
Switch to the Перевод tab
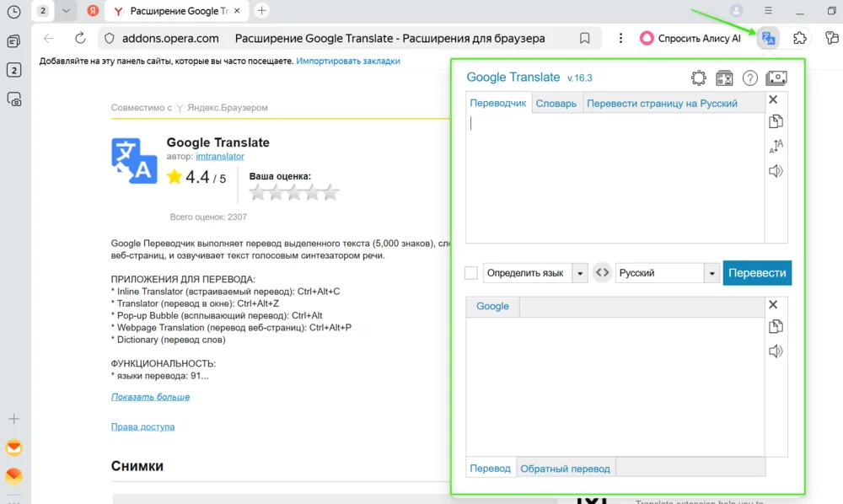(491, 469)
